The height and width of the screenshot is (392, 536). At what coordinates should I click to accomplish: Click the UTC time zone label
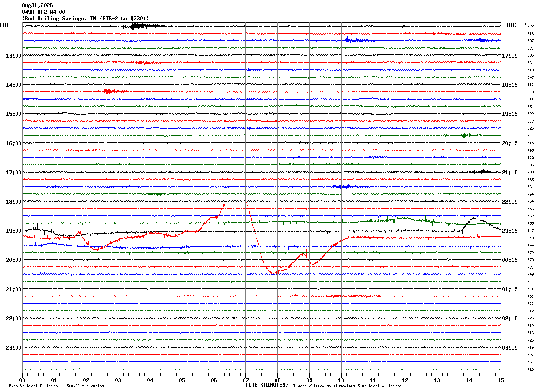512,25
